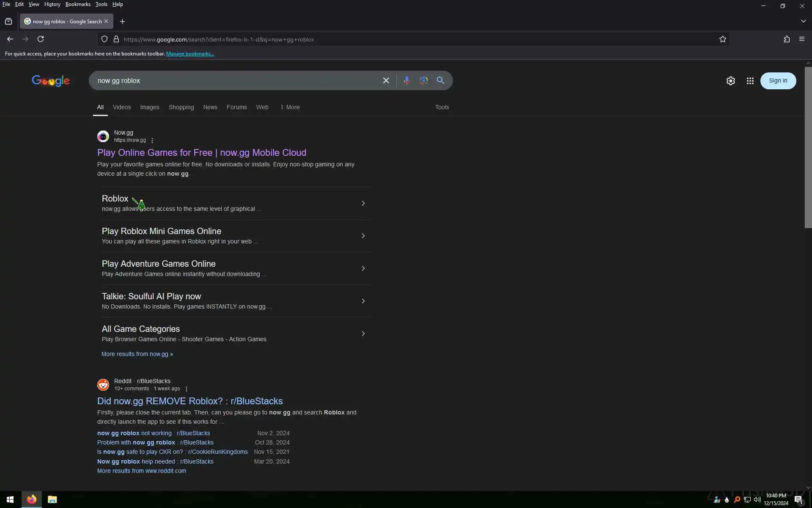812x508 pixels.
Task: Open Google quick settings gear
Action: [x=730, y=81]
